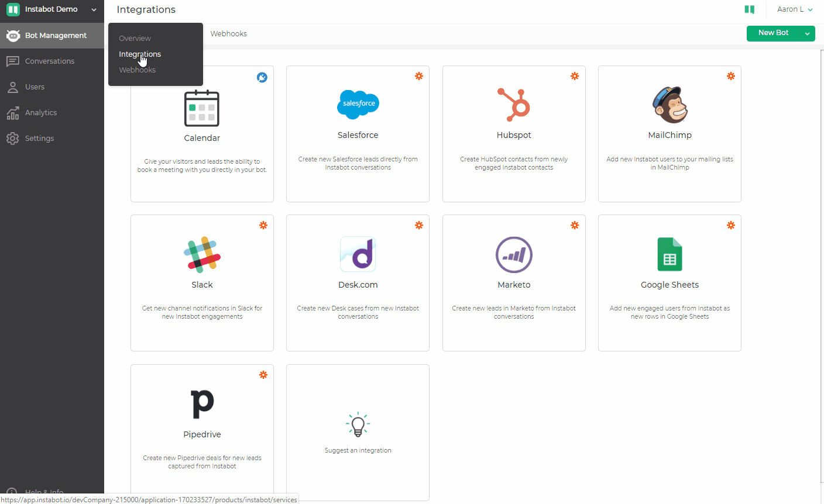Click the Settings gear icon
The height and width of the screenshot is (504, 824).
coord(13,139)
